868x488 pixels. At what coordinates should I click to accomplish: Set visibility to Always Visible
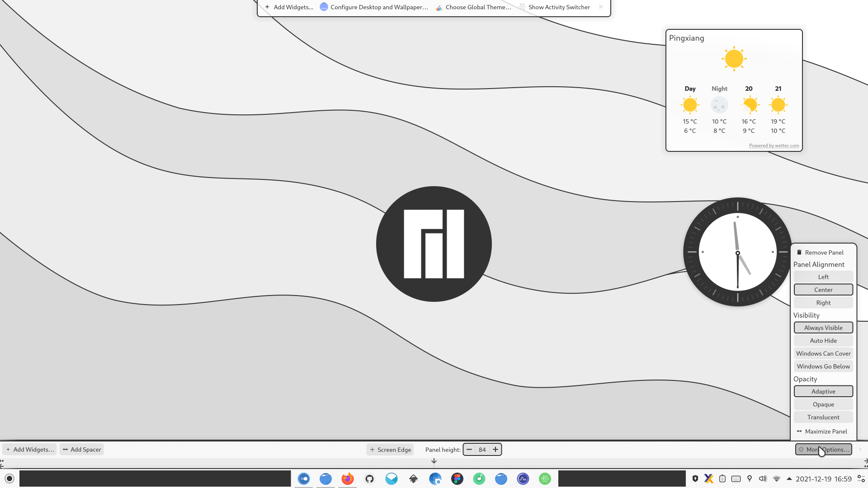pos(823,328)
